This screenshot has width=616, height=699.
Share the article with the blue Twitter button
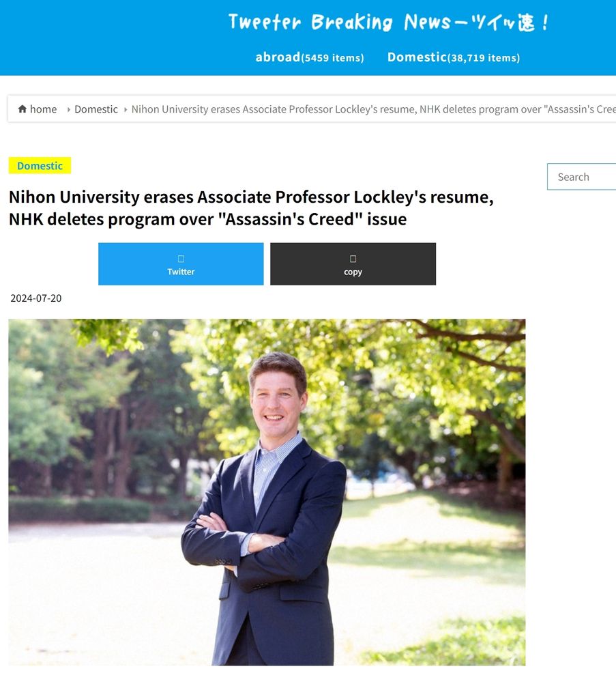tap(181, 264)
